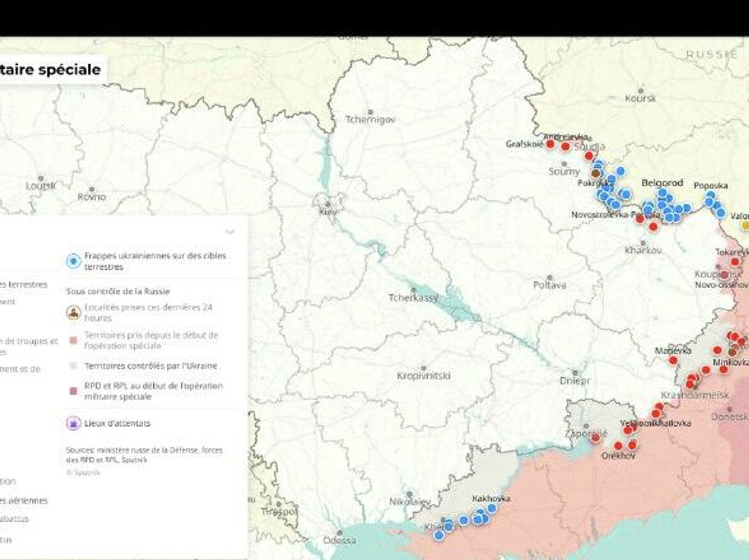
Task: Collapse the legend panel with the chevron
Action: tap(230, 232)
